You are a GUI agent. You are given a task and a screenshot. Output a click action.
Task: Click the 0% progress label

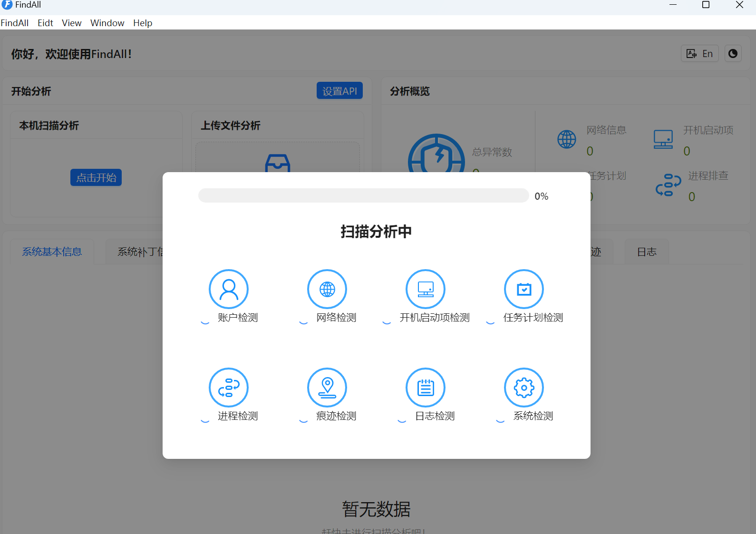(x=542, y=196)
